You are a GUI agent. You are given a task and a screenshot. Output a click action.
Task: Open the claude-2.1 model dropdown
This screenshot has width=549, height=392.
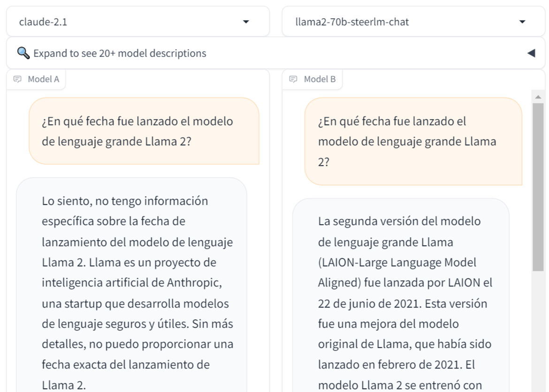(x=138, y=22)
